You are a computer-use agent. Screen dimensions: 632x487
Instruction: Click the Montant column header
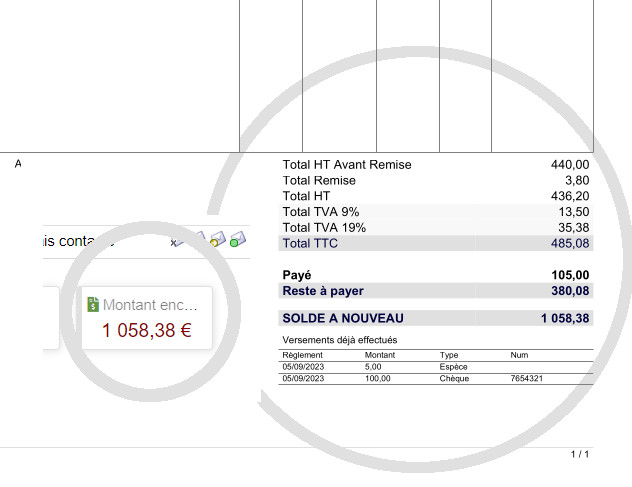pyautogui.click(x=380, y=355)
